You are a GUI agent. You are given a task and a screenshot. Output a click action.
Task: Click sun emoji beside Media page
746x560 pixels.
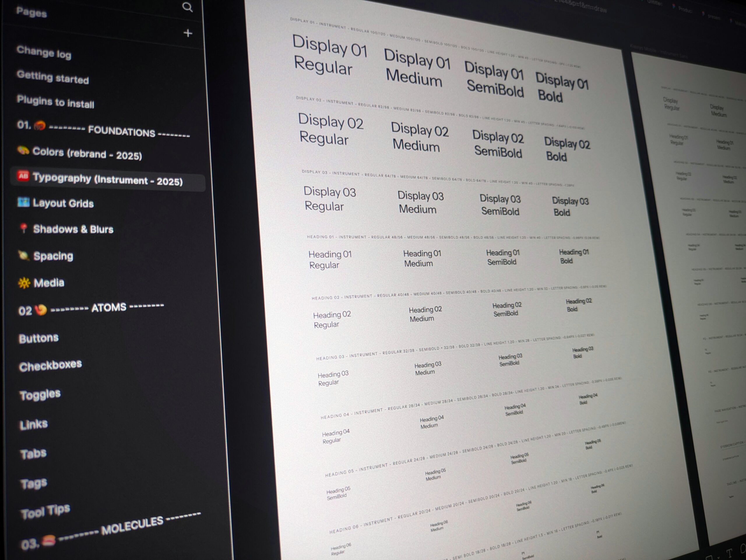click(24, 283)
